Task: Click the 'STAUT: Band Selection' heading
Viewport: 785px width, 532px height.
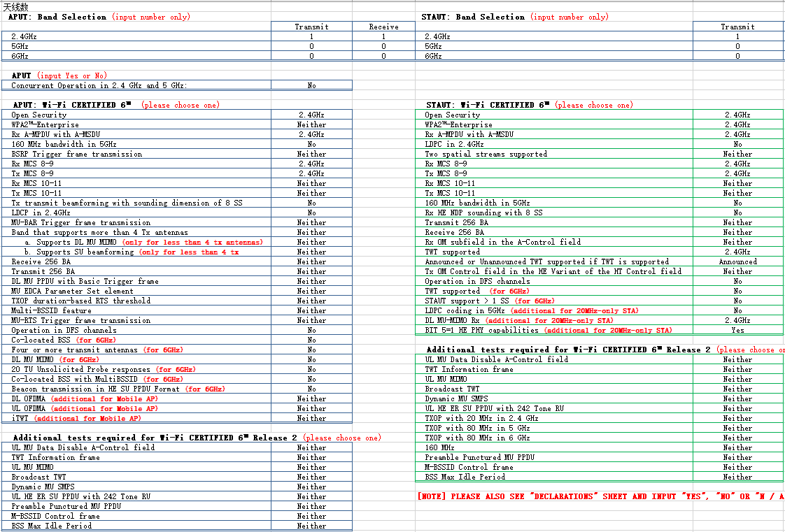Action: coord(473,17)
